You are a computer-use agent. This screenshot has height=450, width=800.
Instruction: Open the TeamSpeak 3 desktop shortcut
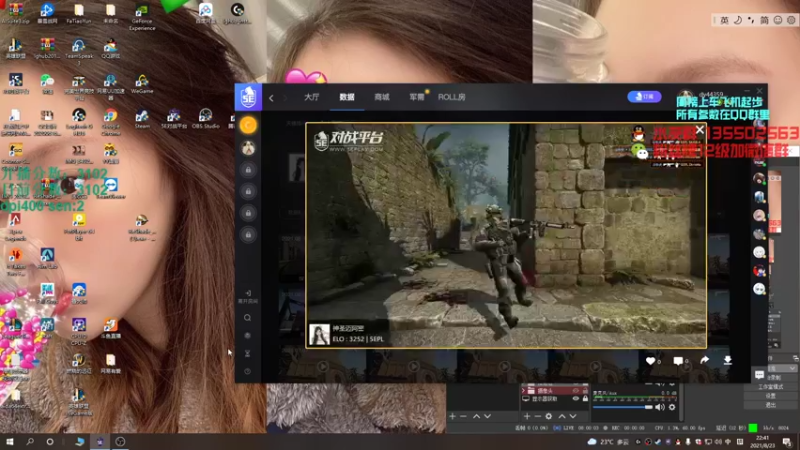(x=79, y=52)
